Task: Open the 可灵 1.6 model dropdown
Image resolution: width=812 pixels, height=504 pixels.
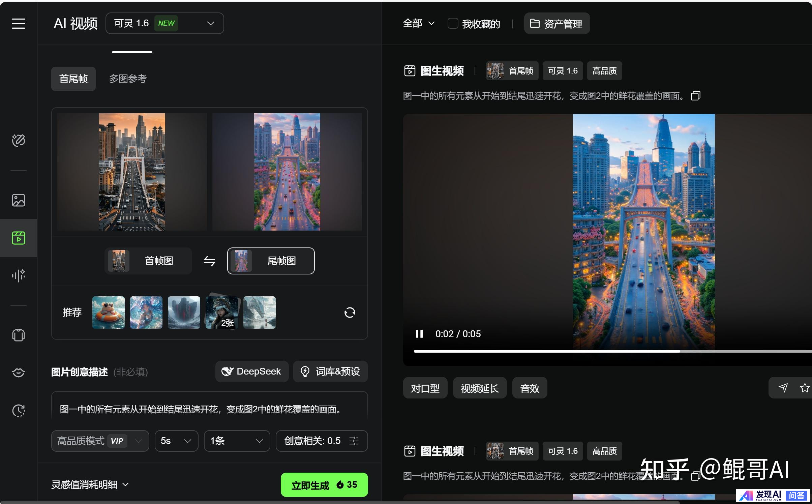Action: click(x=164, y=23)
